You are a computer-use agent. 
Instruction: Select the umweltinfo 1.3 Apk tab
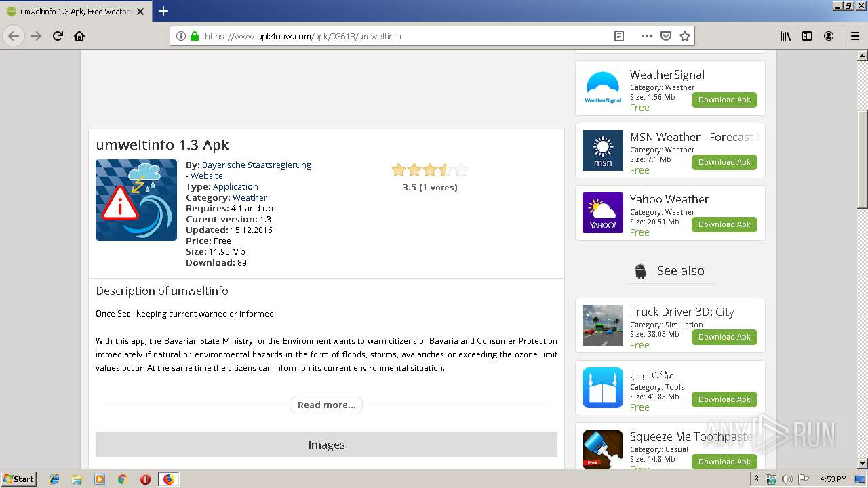[x=76, y=11]
